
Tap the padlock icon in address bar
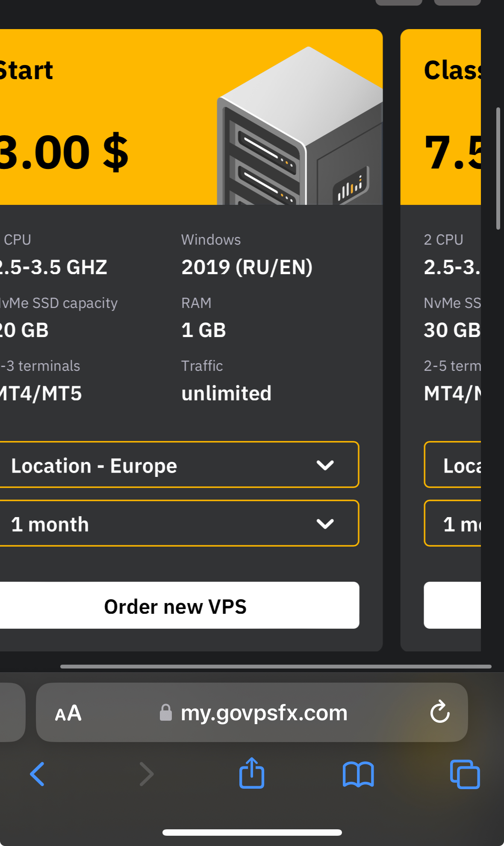click(165, 713)
